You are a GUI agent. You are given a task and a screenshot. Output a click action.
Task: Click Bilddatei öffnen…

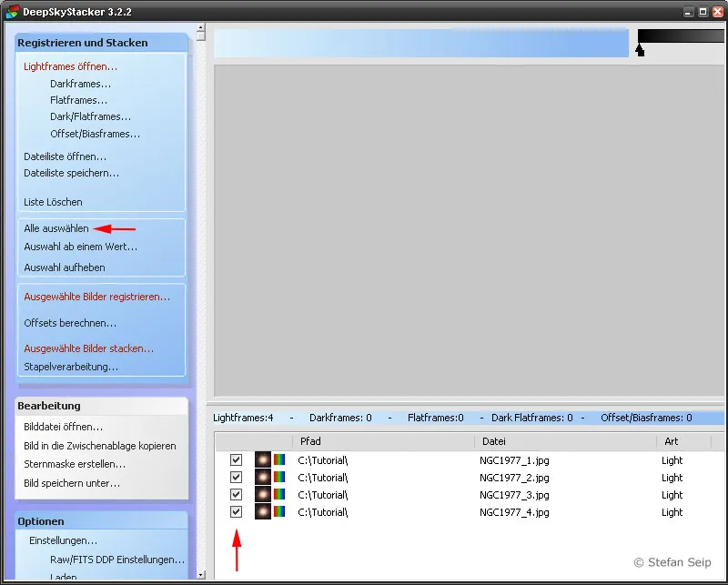(63, 427)
